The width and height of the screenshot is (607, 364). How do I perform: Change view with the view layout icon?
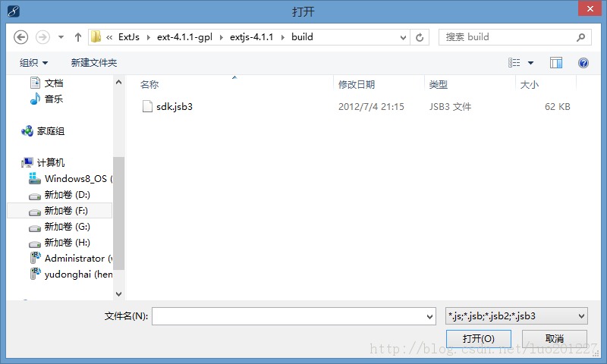tap(514, 63)
